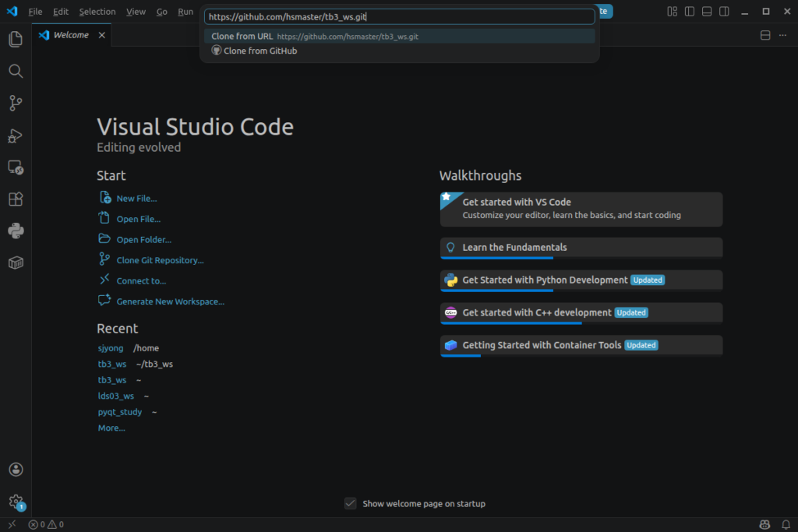The width and height of the screenshot is (798, 532).
Task: Toggle Primary Side Bar icon
Action: 690,11
